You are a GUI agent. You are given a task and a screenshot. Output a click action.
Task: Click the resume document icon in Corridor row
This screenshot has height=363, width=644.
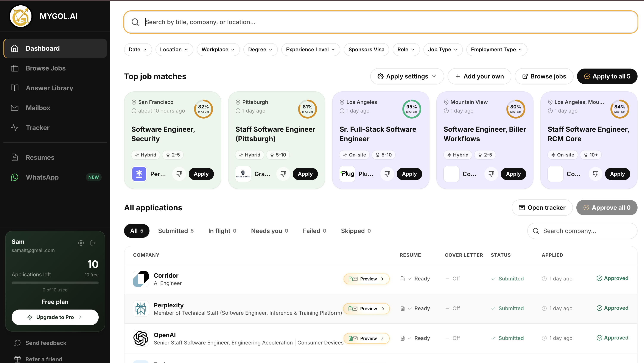click(x=402, y=279)
